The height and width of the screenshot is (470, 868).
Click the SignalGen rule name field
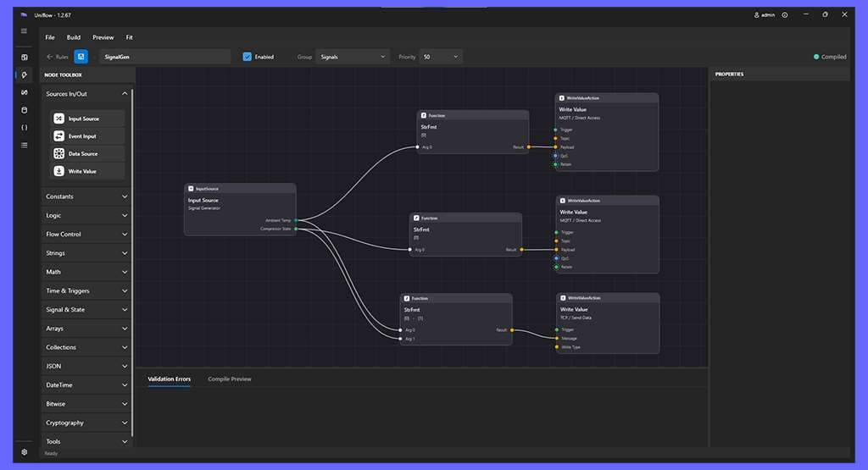(165, 57)
